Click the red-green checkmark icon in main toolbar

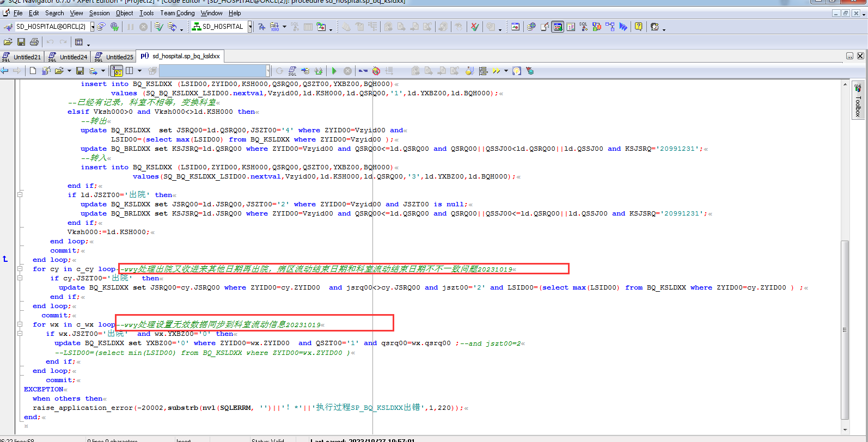pyautogui.click(x=474, y=27)
